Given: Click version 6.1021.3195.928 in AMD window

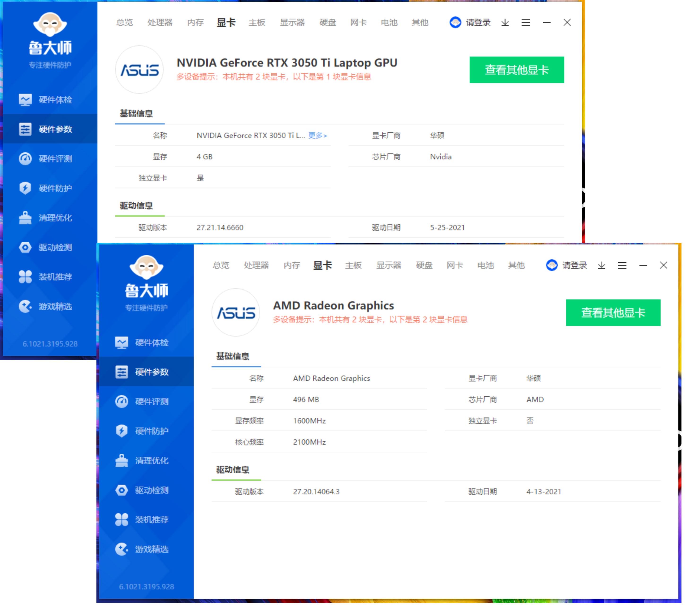Looking at the screenshot, I should coord(147,587).
